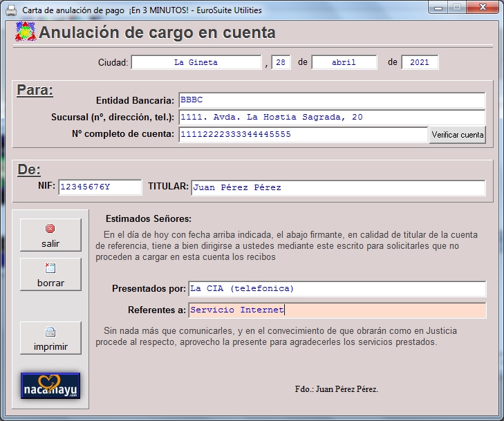Image resolution: width=504 pixels, height=421 pixels.
Task: Click the colorful app logo beside heading
Action: 25,32
